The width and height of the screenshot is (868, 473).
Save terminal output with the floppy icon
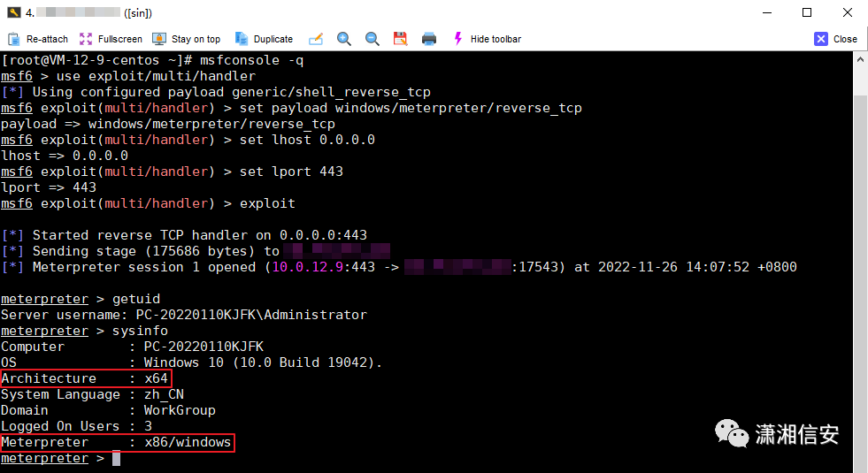(400, 39)
